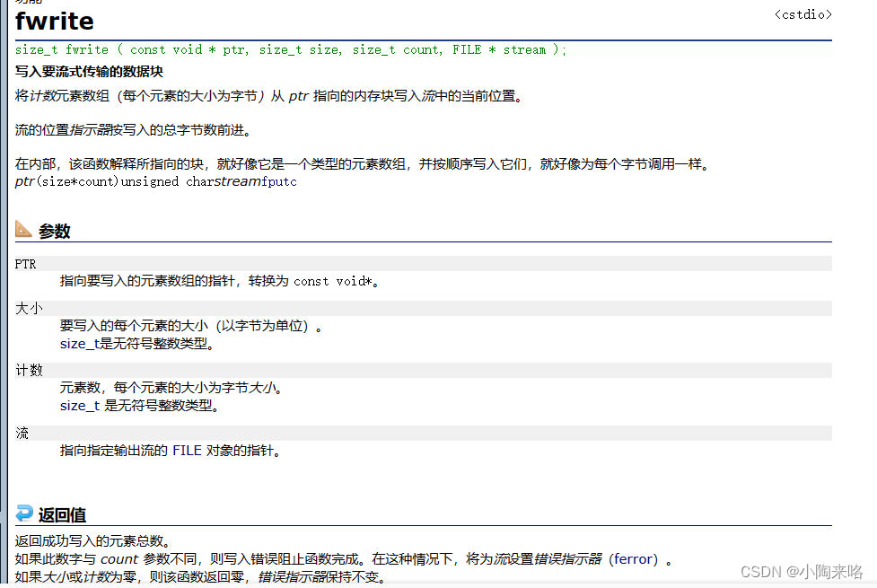Click the 计数 parameter name
Screen dimensions: 877x588
29,371
